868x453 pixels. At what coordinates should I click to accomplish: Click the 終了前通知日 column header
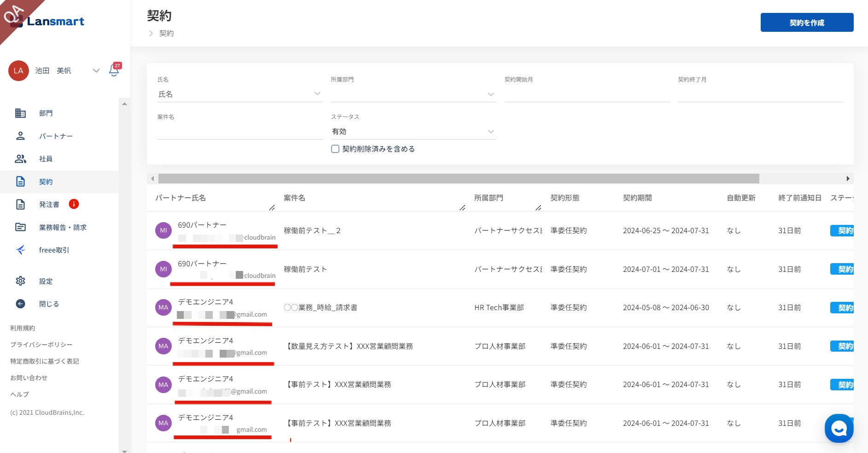800,198
